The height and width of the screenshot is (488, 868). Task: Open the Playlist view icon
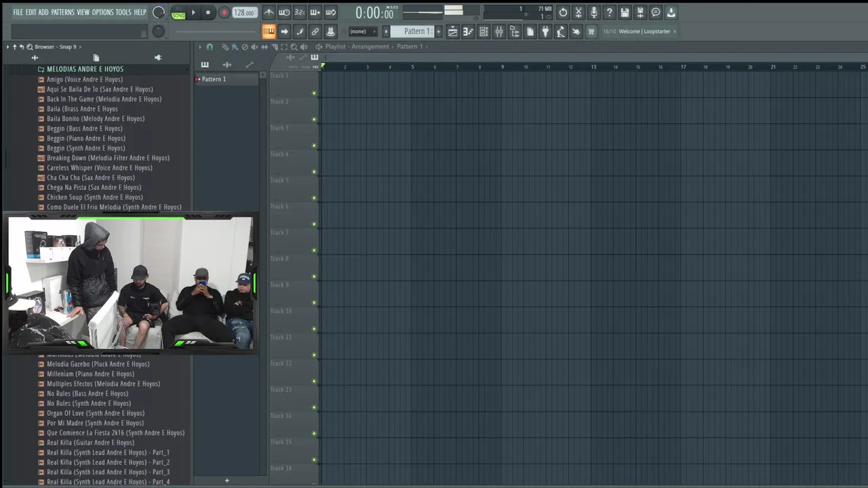click(452, 31)
